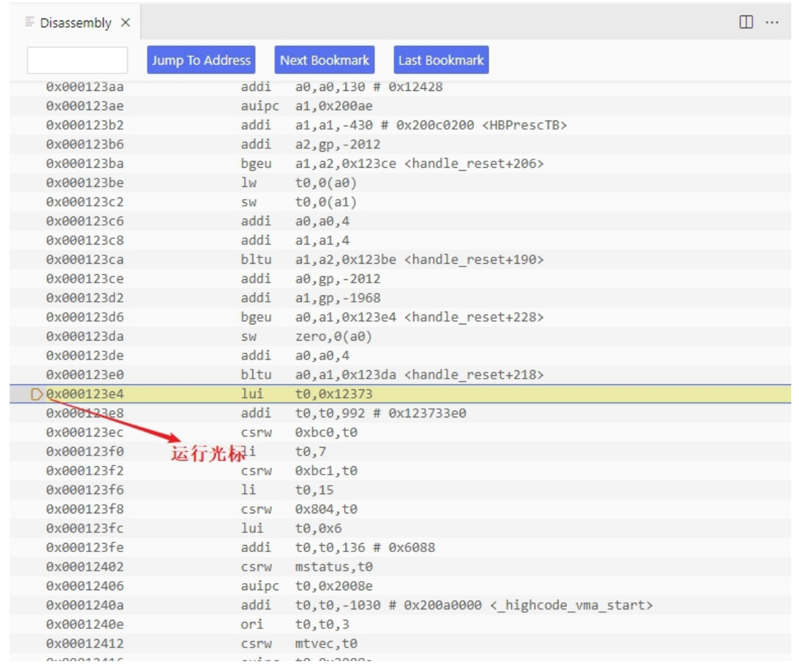
Task: Click the split editor icon
Action: [746, 22]
